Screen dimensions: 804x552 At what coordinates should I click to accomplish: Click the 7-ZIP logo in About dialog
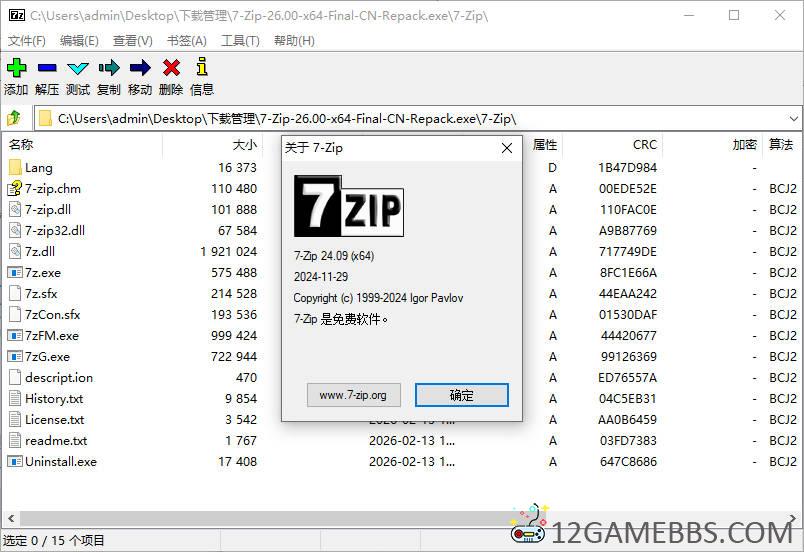pos(349,206)
